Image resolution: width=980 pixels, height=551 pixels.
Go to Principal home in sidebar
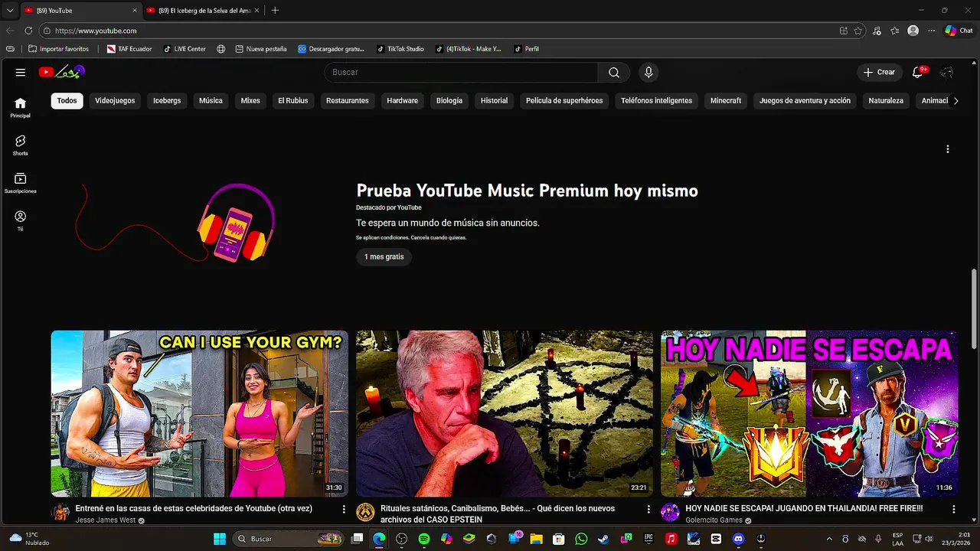[21, 108]
